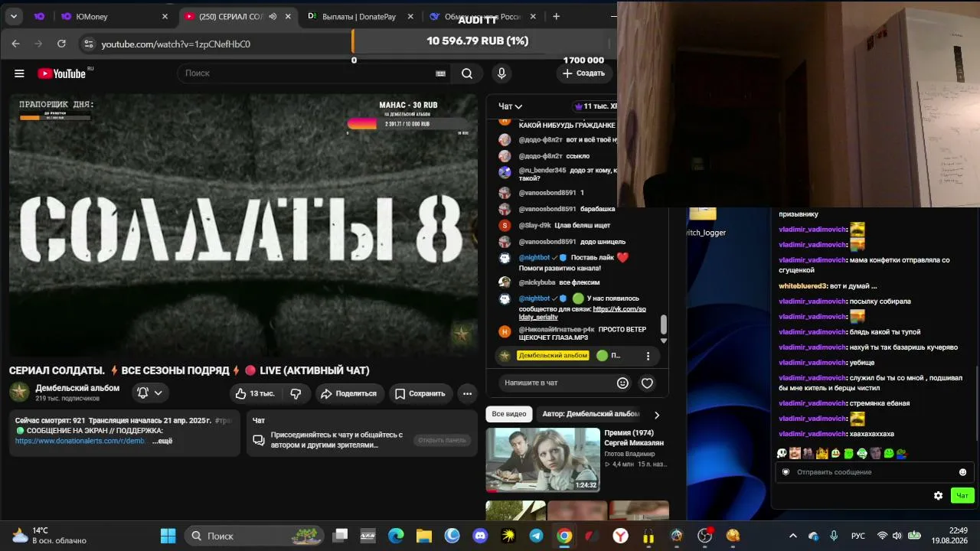Open Yandex Browser from the taskbar

pyautogui.click(x=620, y=536)
